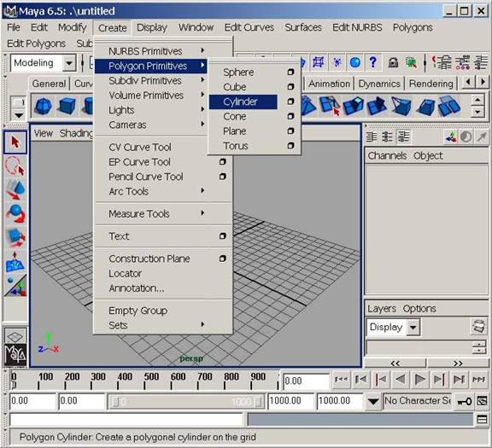492x448 pixels.
Task: Open help with the question mark icon
Action: (x=372, y=62)
